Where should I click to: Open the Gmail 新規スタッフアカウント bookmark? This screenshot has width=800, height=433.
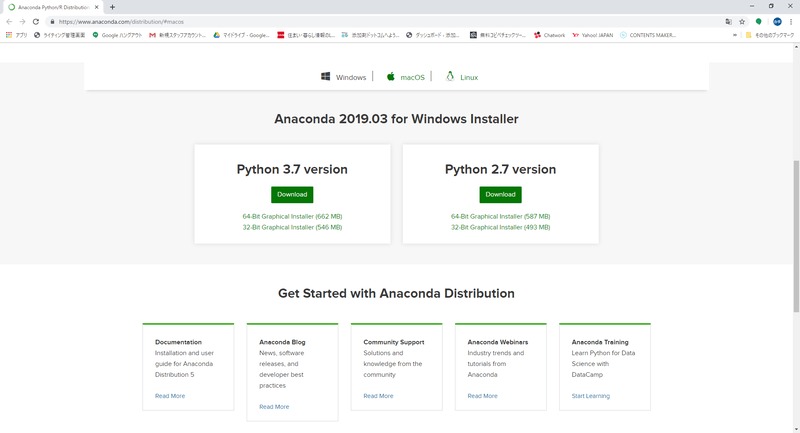[178, 35]
